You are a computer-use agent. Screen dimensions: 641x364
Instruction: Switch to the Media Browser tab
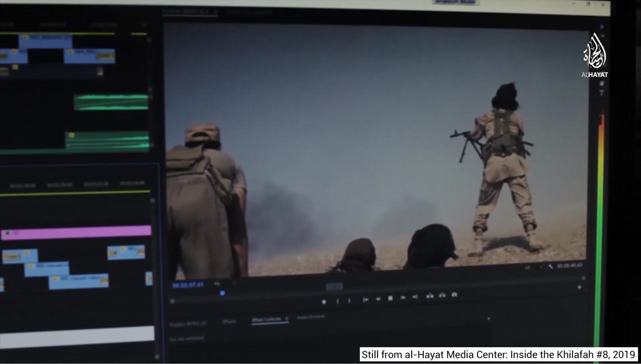[311, 317]
